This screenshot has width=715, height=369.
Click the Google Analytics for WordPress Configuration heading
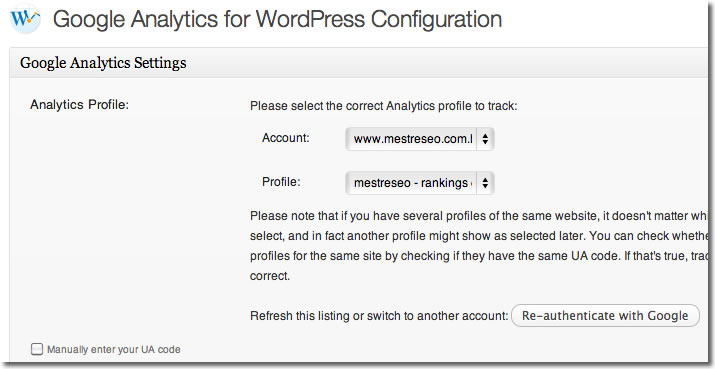coord(277,19)
